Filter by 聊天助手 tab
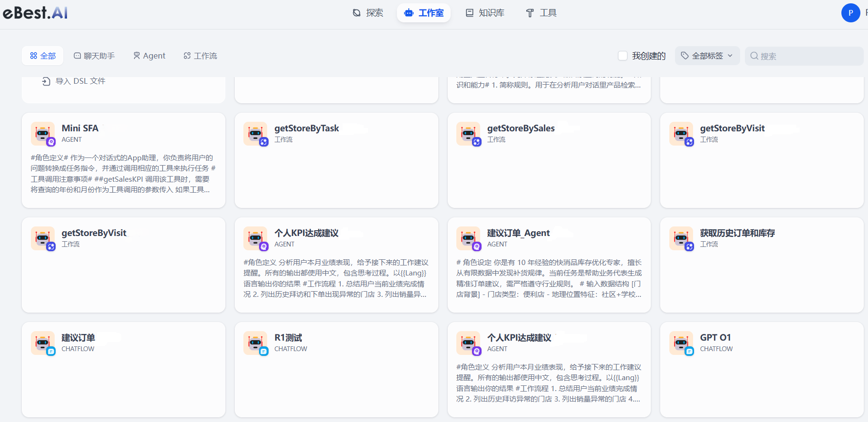Image resolution: width=868 pixels, height=422 pixels. (x=94, y=56)
